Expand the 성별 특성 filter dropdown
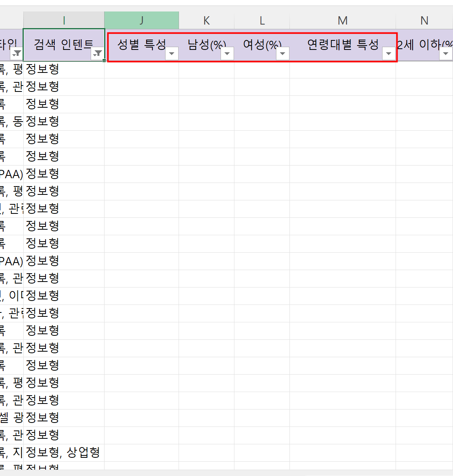Viewport: 453px width, 476px height. 171,53
